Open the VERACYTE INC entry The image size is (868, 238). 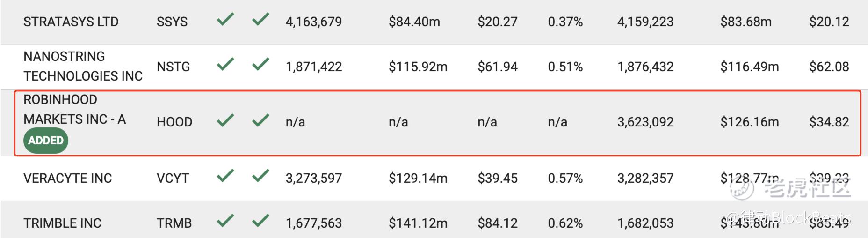click(68, 178)
